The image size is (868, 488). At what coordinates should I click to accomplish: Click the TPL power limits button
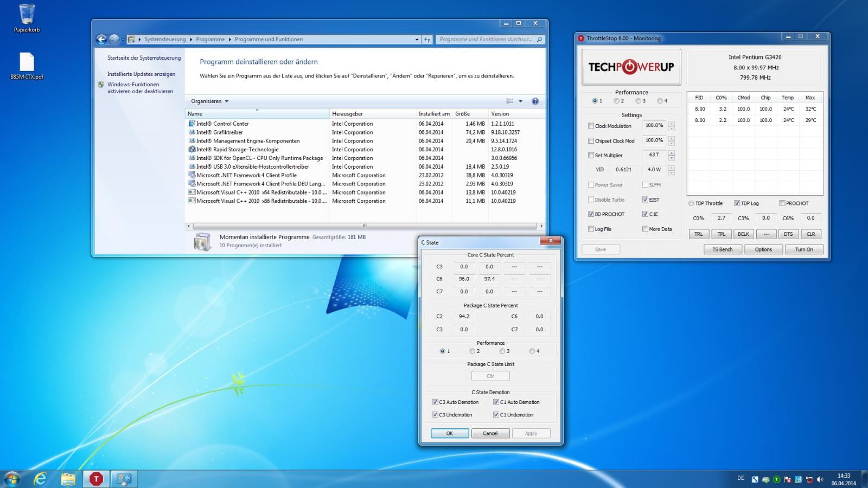click(x=721, y=234)
